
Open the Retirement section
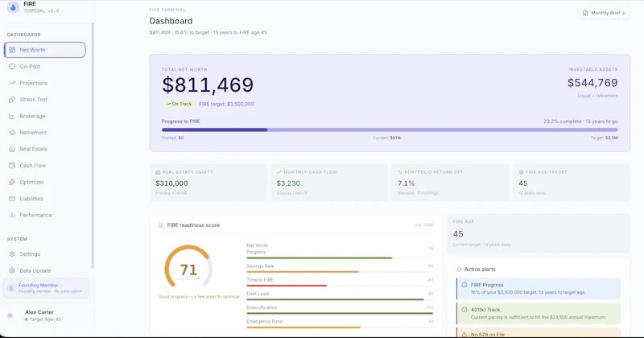[x=45, y=133]
